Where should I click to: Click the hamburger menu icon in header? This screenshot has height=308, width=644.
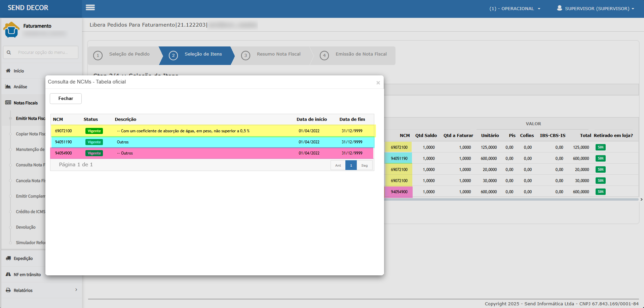pyautogui.click(x=90, y=7)
